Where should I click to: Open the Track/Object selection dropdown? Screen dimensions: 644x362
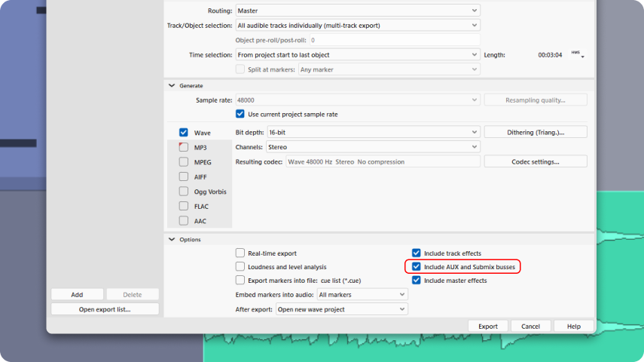pyautogui.click(x=358, y=25)
